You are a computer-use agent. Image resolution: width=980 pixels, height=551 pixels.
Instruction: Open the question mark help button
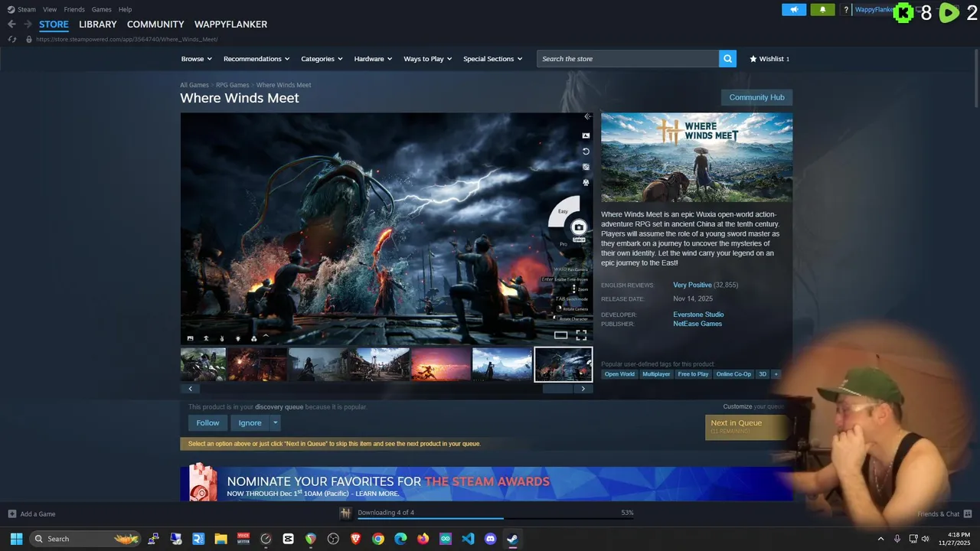click(846, 9)
